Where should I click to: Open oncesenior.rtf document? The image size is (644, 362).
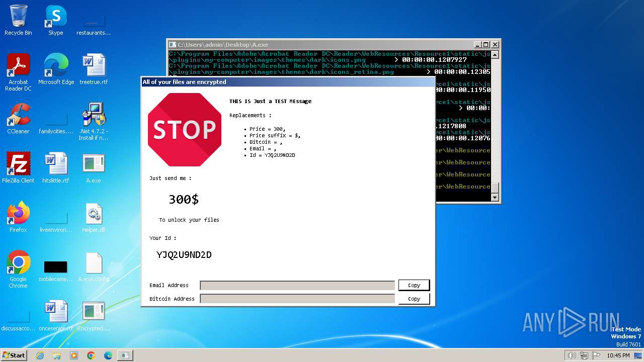tap(56, 316)
